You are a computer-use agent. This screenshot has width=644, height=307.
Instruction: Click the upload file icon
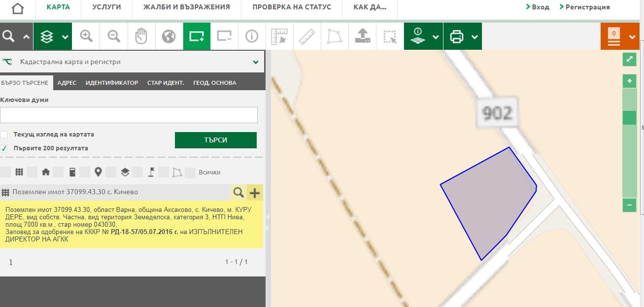(x=362, y=36)
